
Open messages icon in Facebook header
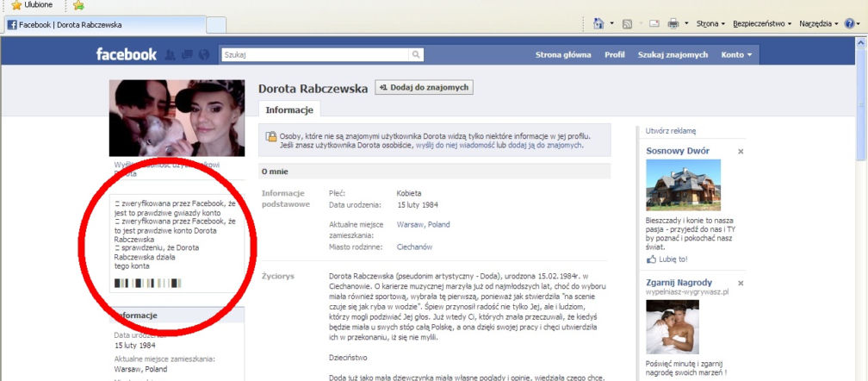pos(187,55)
